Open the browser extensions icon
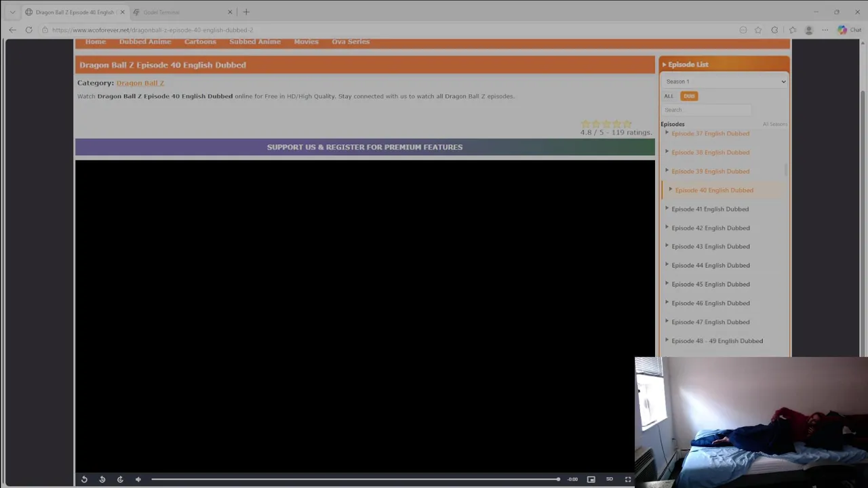 click(775, 30)
